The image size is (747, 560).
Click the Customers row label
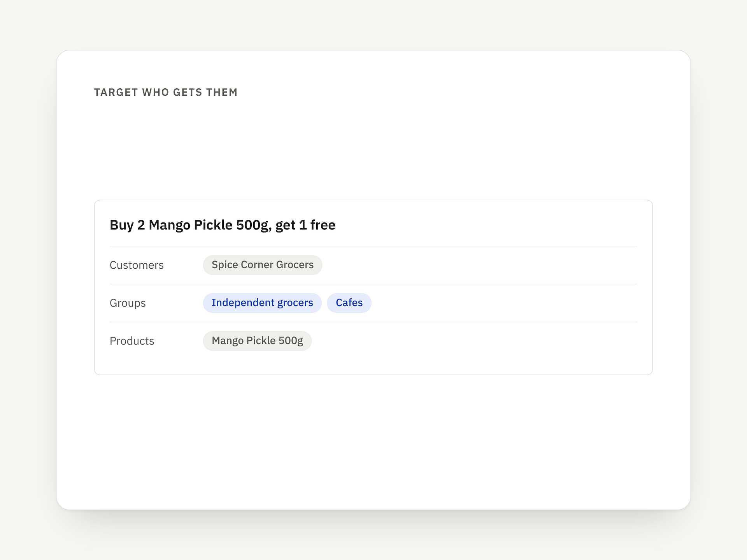137,265
